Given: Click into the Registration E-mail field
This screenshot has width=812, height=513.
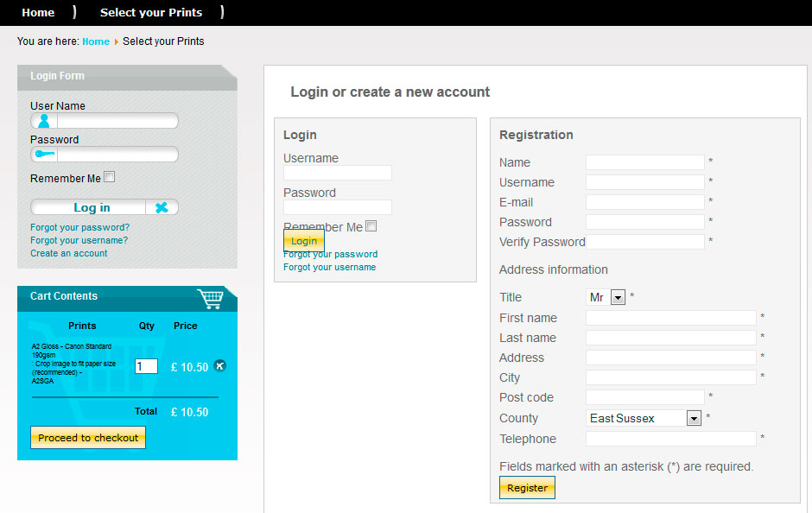Looking at the screenshot, I should pyautogui.click(x=644, y=202).
